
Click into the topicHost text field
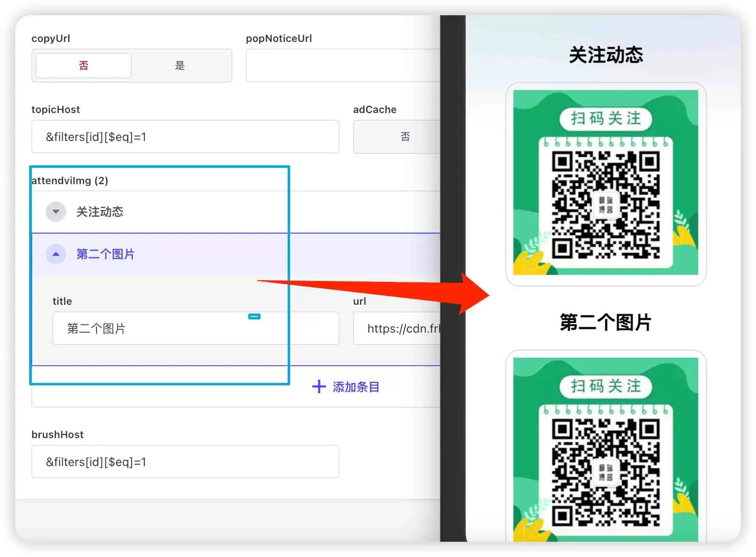click(x=185, y=137)
